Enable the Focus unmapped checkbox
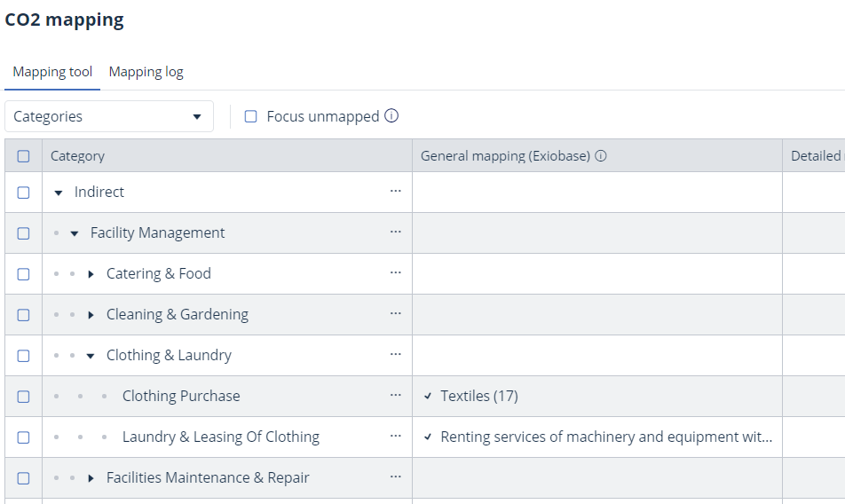Viewport: 845px width, 504px height. 251,116
